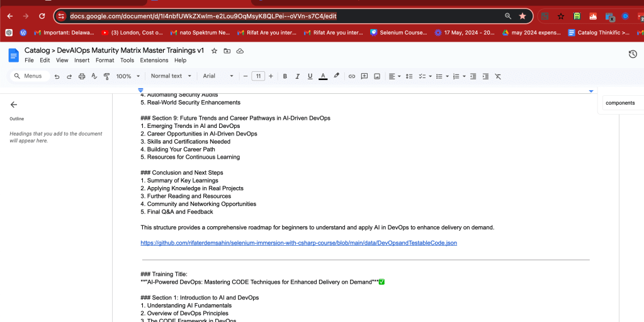Clear formatting from selection
Viewport: 644px width, 322px height.
point(498,76)
